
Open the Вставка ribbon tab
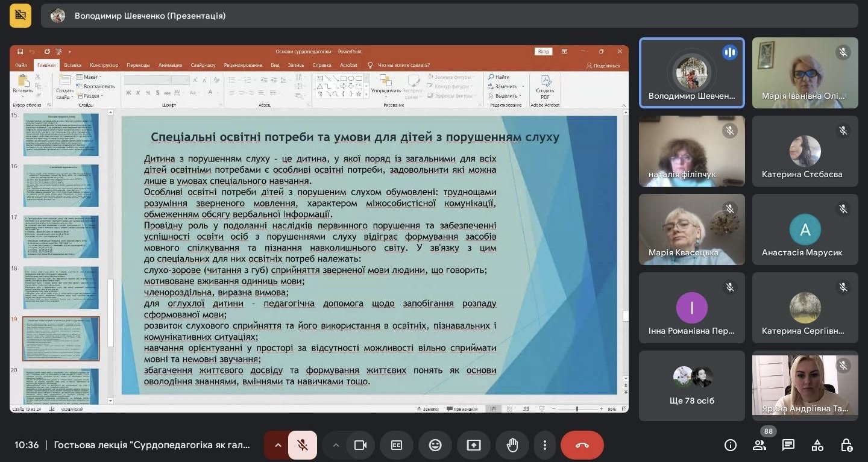(72, 65)
